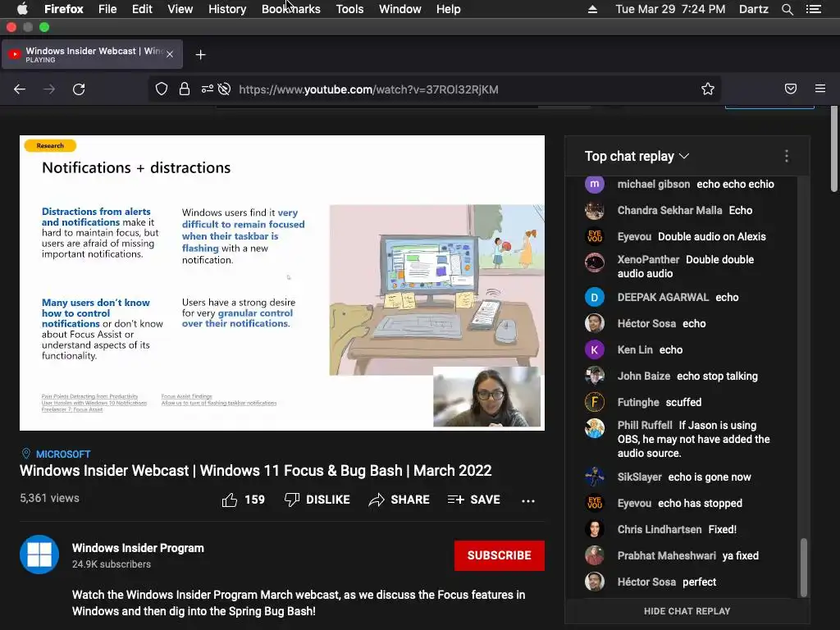Open the File menu
Screen dimensions: 840x630
107,9
